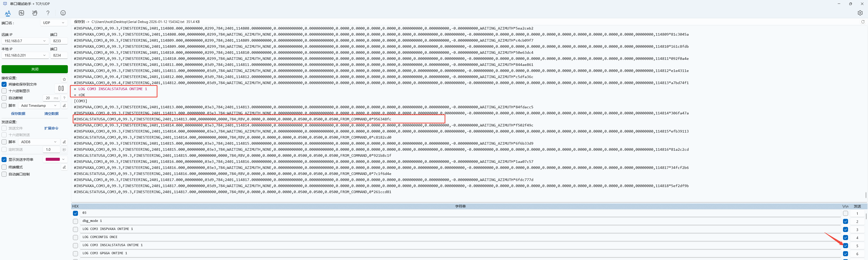The width and height of the screenshot is (868, 260).
Task: Expand the ADD8 script dropdown
Action: coord(39,142)
